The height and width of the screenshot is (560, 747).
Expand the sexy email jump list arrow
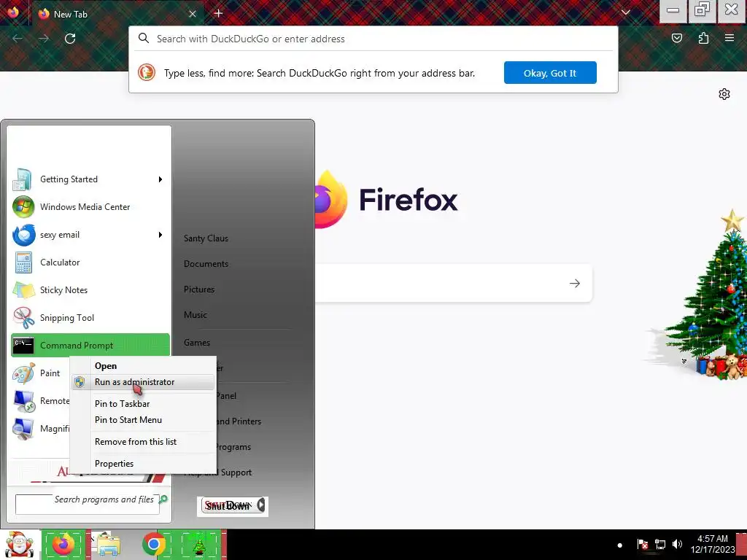(160, 234)
